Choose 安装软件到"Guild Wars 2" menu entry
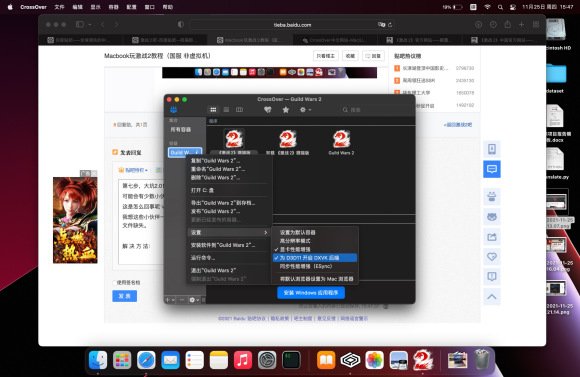This screenshot has height=377, width=580. (228, 245)
